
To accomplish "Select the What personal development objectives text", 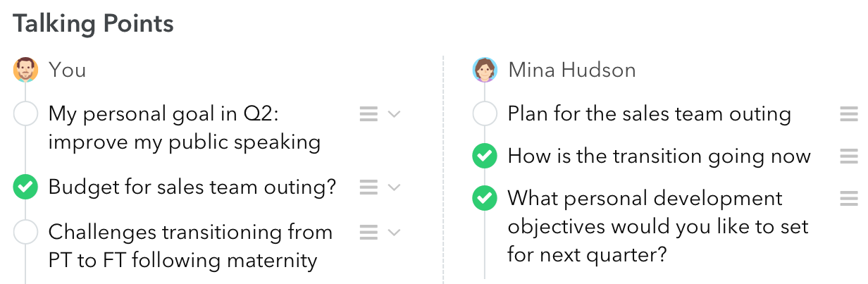I will 658,226.
